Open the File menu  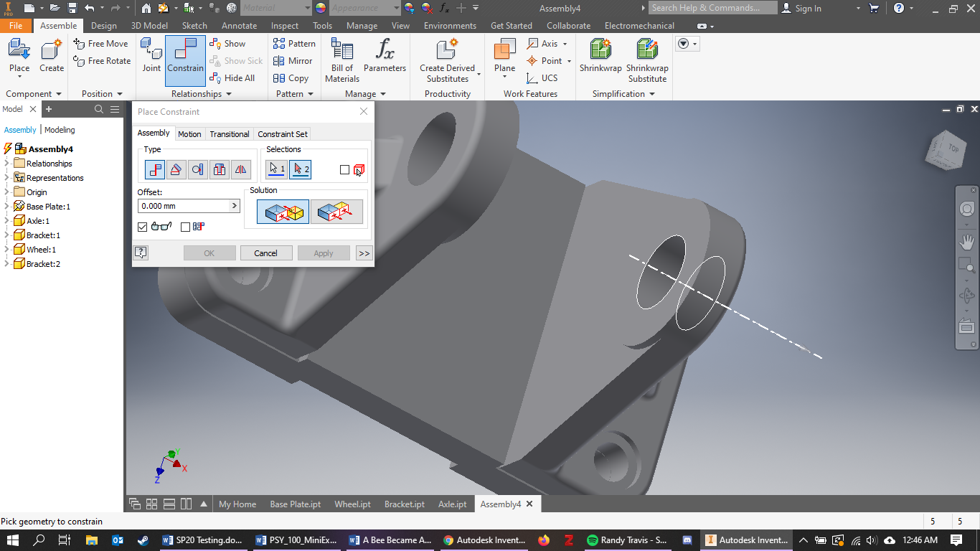[x=16, y=26]
